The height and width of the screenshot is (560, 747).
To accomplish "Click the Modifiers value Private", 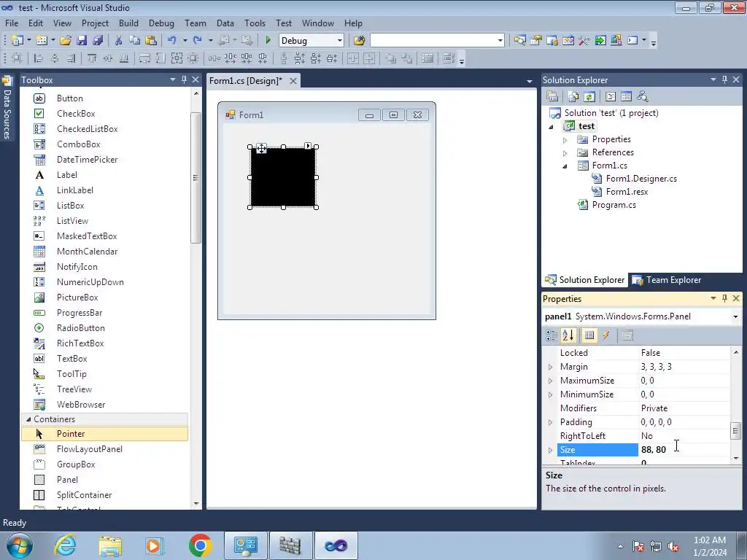I will click(683, 408).
